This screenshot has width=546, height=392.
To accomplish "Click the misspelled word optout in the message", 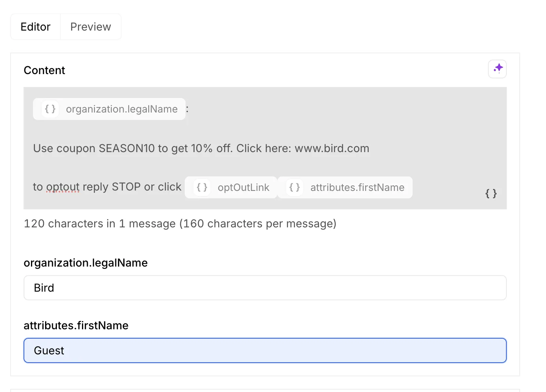I will 63,187.
